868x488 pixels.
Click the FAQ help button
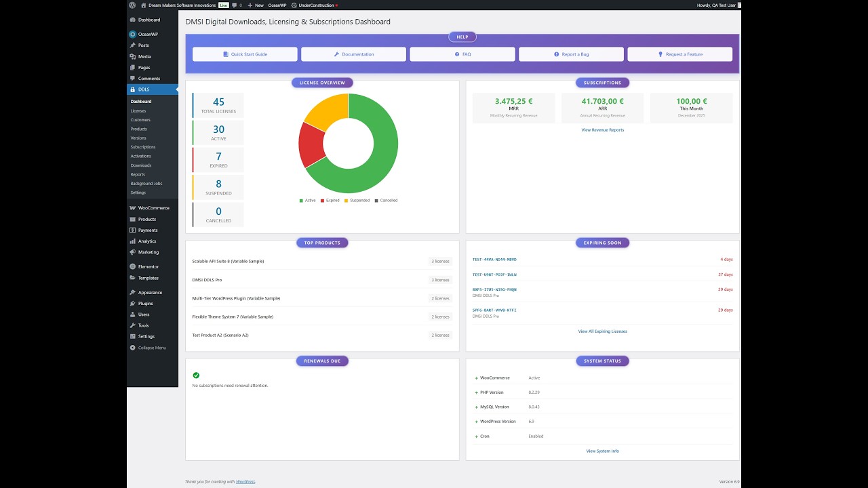(462, 54)
